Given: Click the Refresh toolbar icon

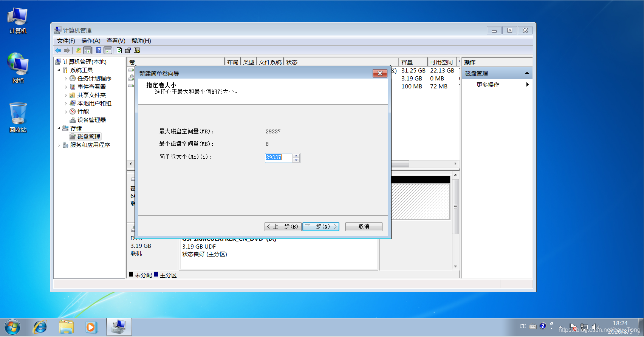Looking at the screenshot, I should point(119,50).
